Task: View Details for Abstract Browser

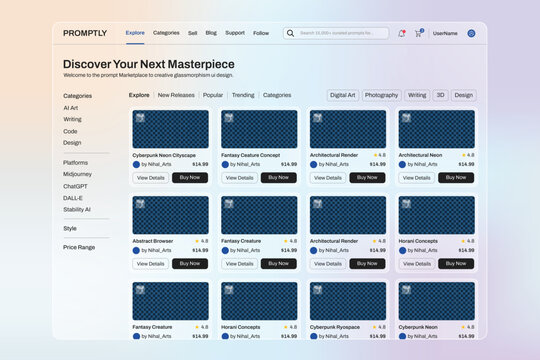Action: pos(150,264)
